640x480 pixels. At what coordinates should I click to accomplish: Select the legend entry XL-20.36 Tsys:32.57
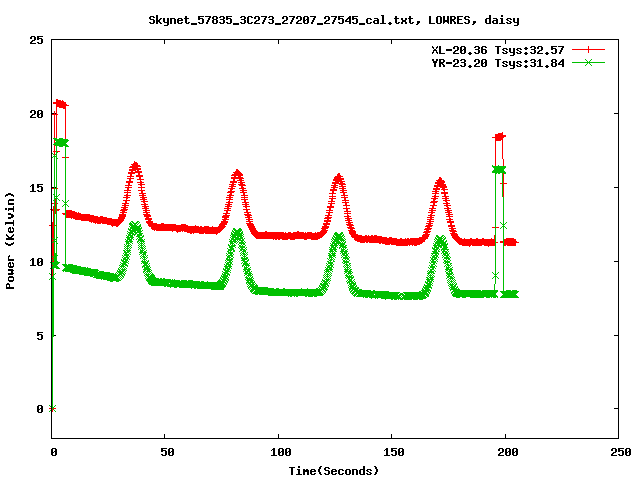tap(498, 50)
